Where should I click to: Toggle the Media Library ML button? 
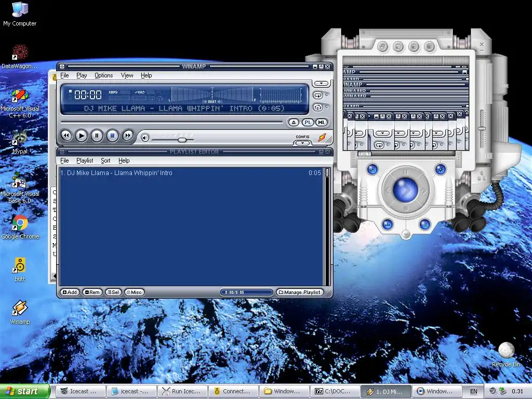point(321,123)
